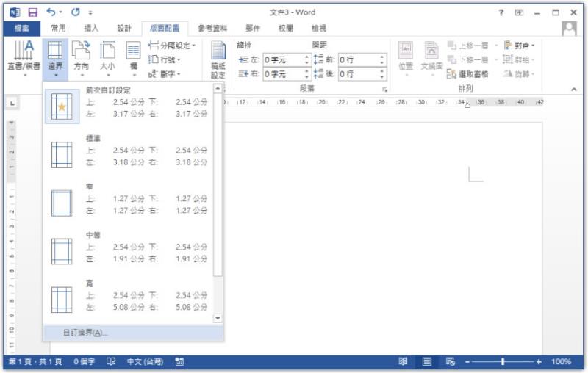Image resolution: width=588 pixels, height=373 pixels.
Task: Open the Quick Access Toolbar customize arrow
Action: [90, 12]
